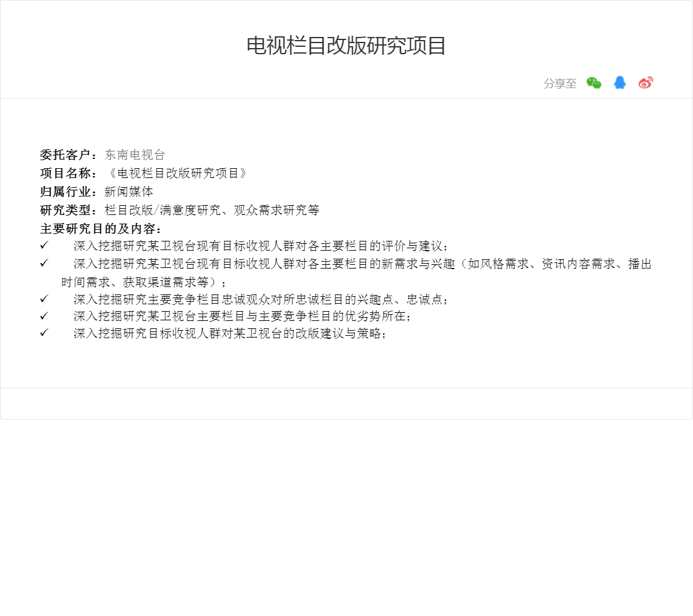
Task: Share the page to Sina Weibo
Action: pyautogui.click(x=646, y=83)
